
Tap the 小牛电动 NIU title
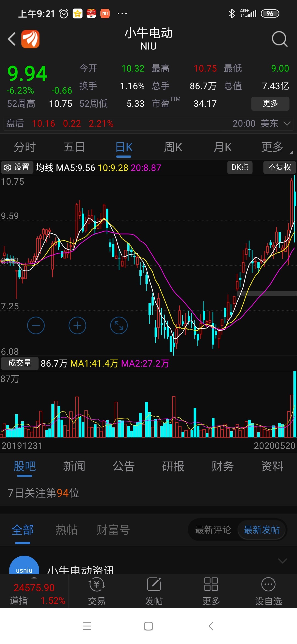pyautogui.click(x=148, y=39)
